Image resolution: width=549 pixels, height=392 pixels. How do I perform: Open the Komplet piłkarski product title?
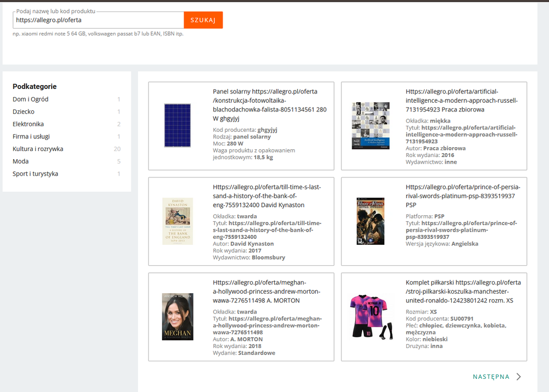tap(463, 292)
